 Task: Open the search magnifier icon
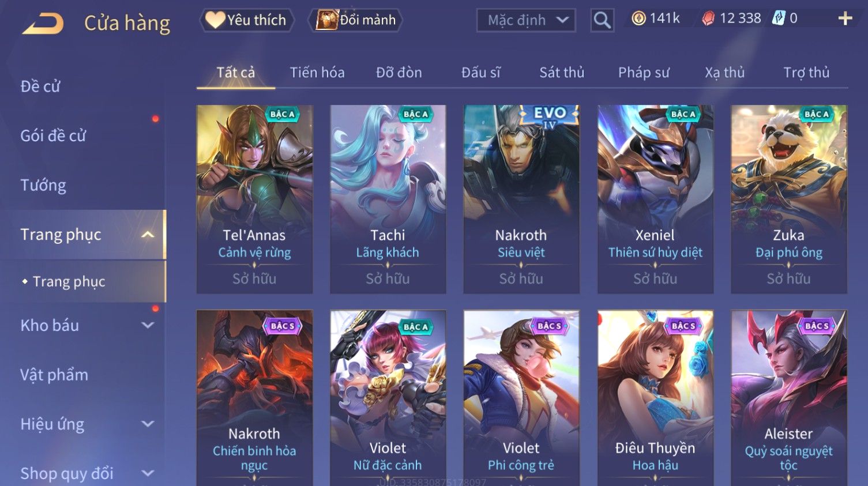pos(602,21)
